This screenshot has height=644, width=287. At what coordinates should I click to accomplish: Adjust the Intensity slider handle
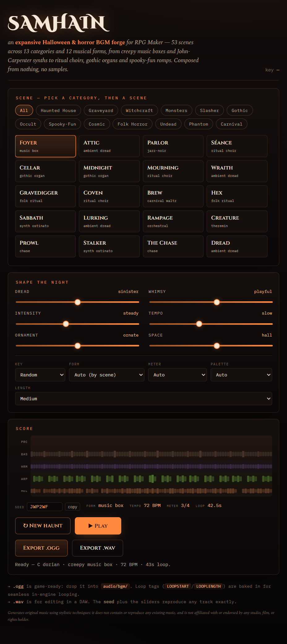66,324
